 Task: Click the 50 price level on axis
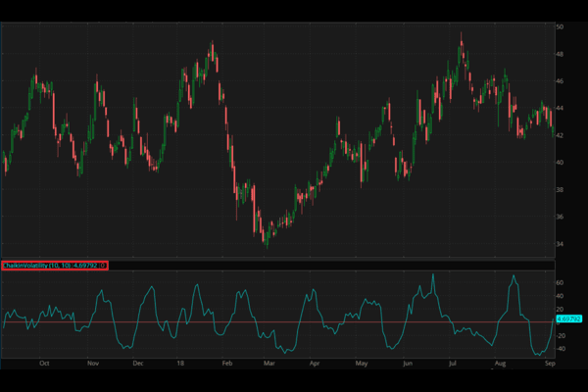click(x=560, y=27)
